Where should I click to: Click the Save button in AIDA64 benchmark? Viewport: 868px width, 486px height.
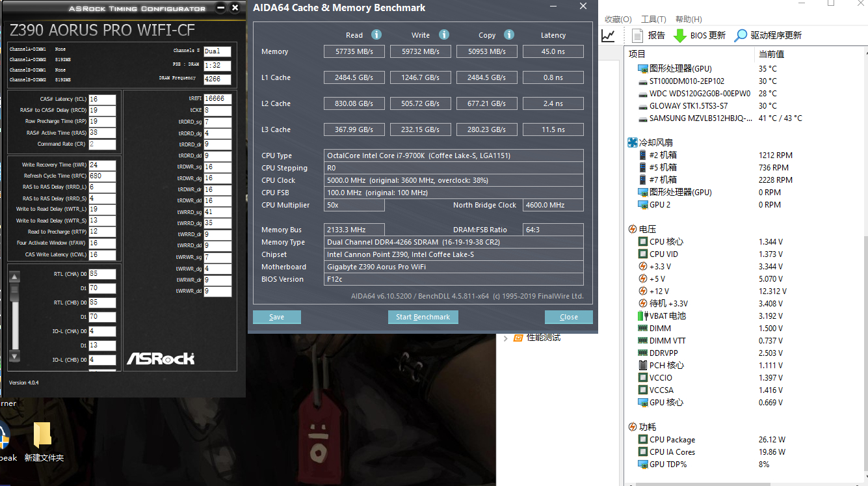(x=277, y=317)
